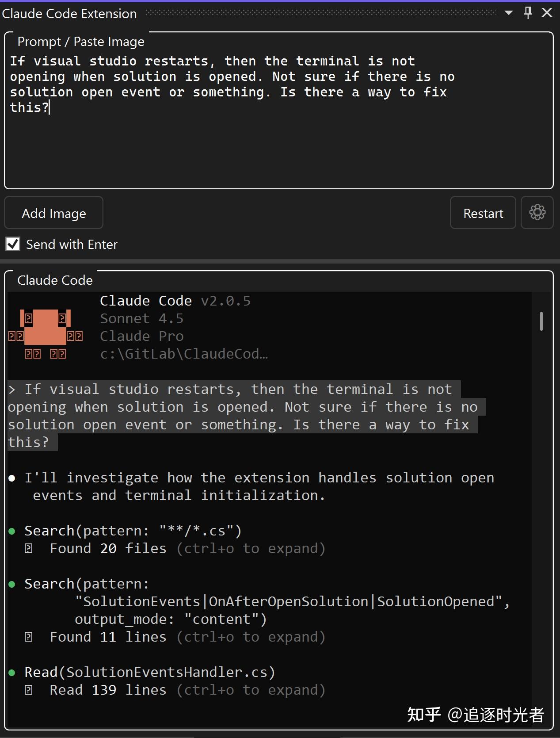The image size is (560, 738).
Task: Open the settings gear next to Restart
Action: tap(537, 213)
